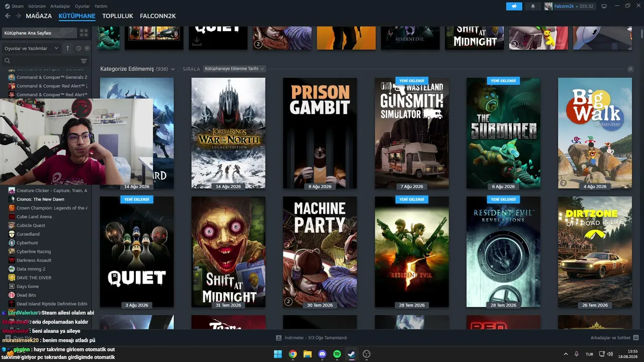Open Friends and Chat grid icon
644x362 pixels.
[636, 337]
